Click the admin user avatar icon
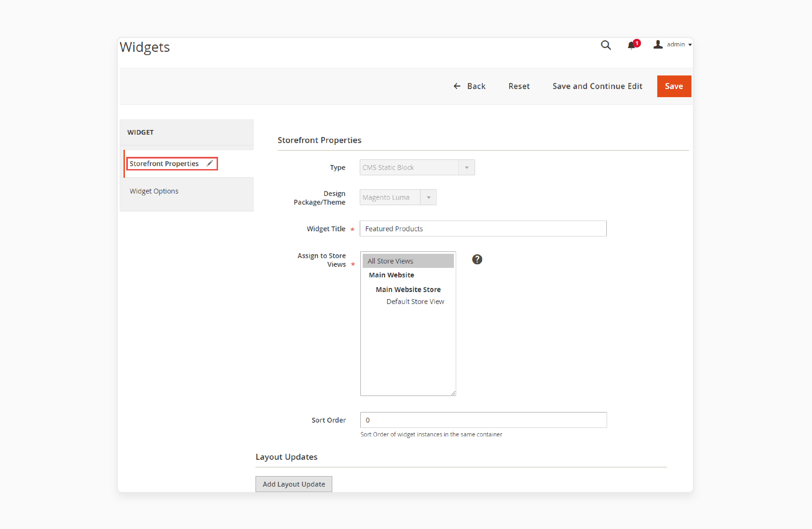This screenshot has width=812, height=529. coord(658,44)
